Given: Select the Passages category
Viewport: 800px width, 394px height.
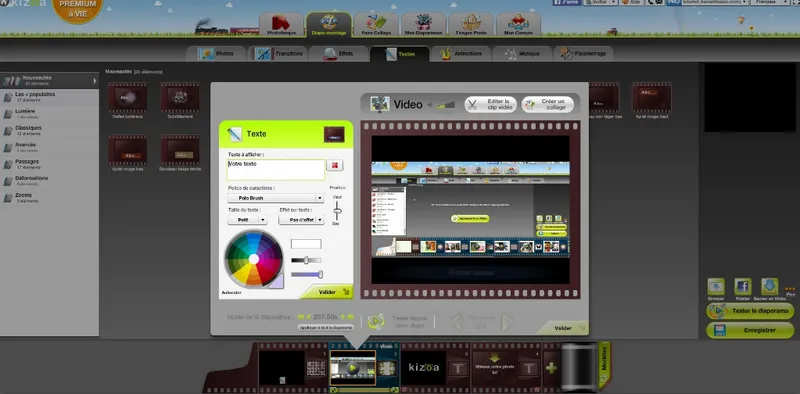Looking at the screenshot, I should 49,164.
